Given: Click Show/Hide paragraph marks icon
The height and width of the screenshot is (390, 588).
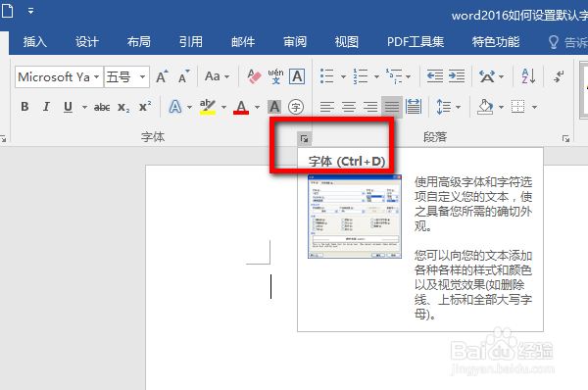Looking at the screenshot, I should pyautogui.click(x=560, y=76).
